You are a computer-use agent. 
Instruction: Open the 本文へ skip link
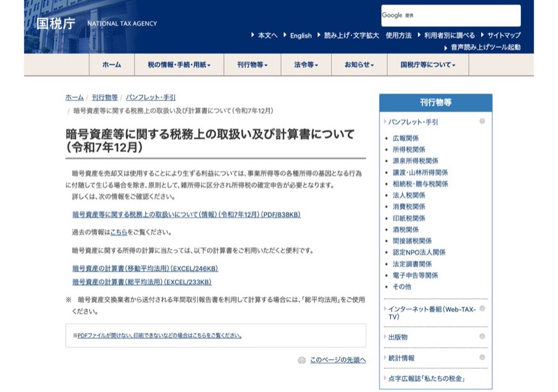tap(267, 35)
